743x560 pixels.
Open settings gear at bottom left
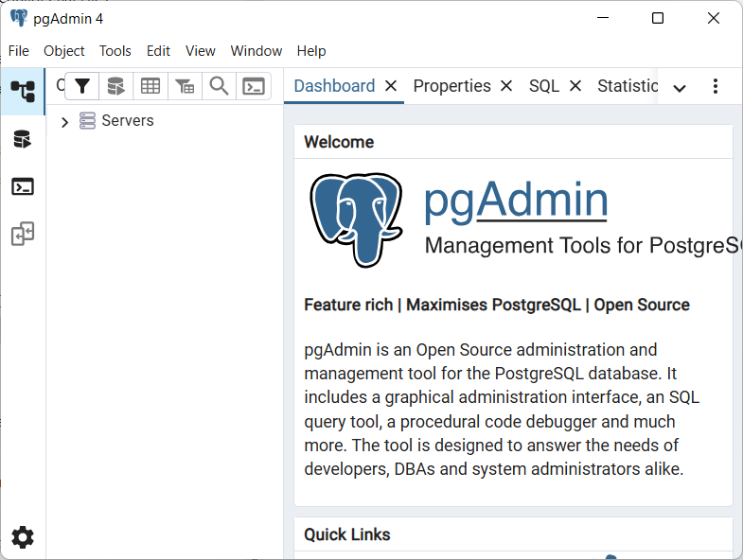(x=23, y=537)
